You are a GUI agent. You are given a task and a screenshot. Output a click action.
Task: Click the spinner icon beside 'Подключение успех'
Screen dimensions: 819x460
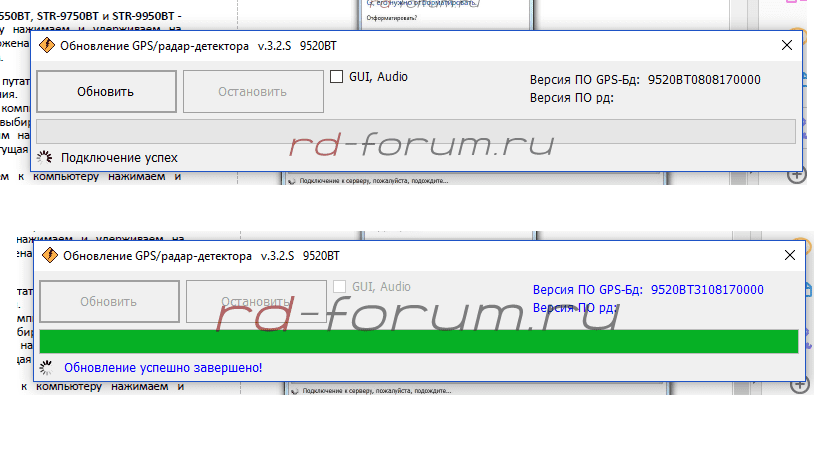(44, 157)
